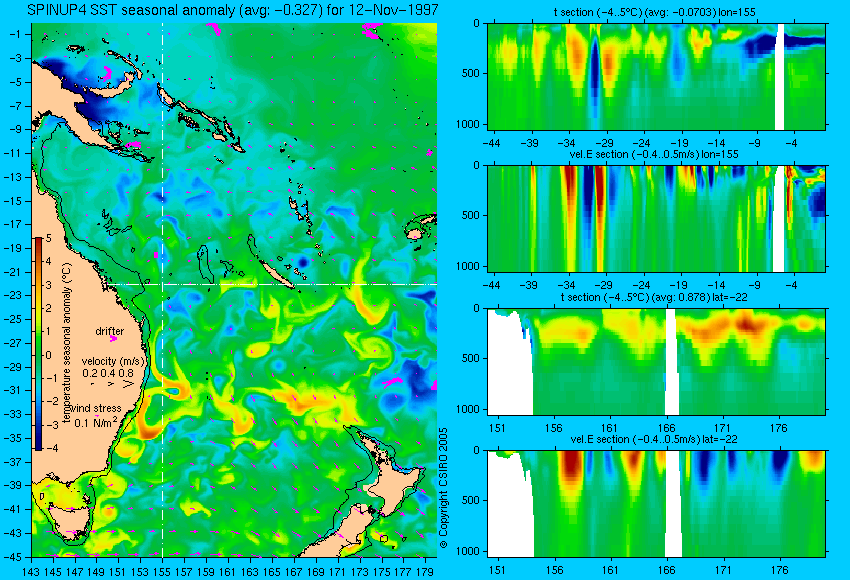Open the eastward velocity section plot for lat=-22

[x=656, y=504]
